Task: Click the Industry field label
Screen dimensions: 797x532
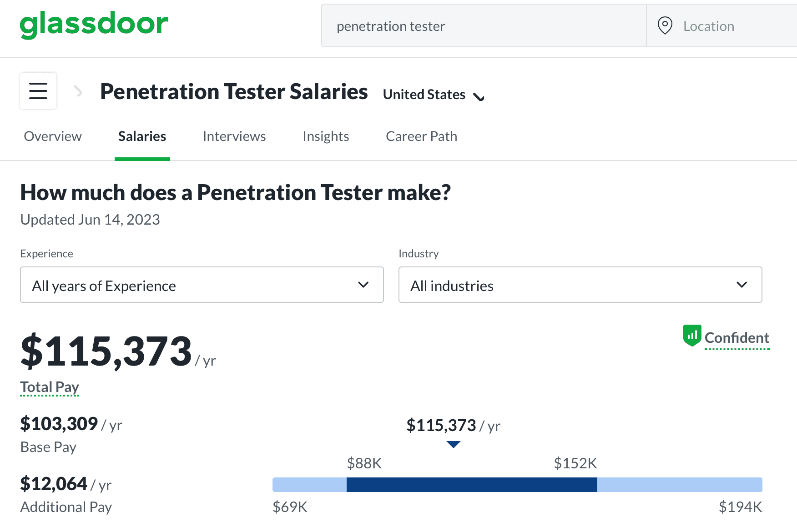Action: coord(419,254)
